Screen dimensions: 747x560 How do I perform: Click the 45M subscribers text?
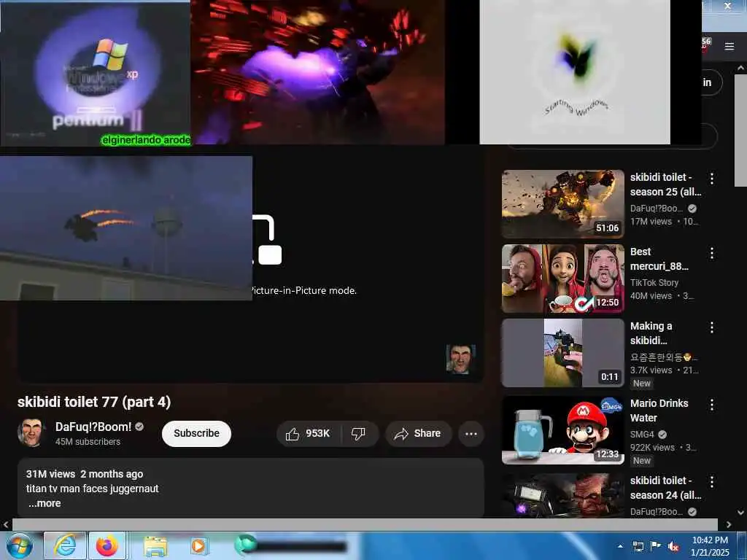point(88,442)
